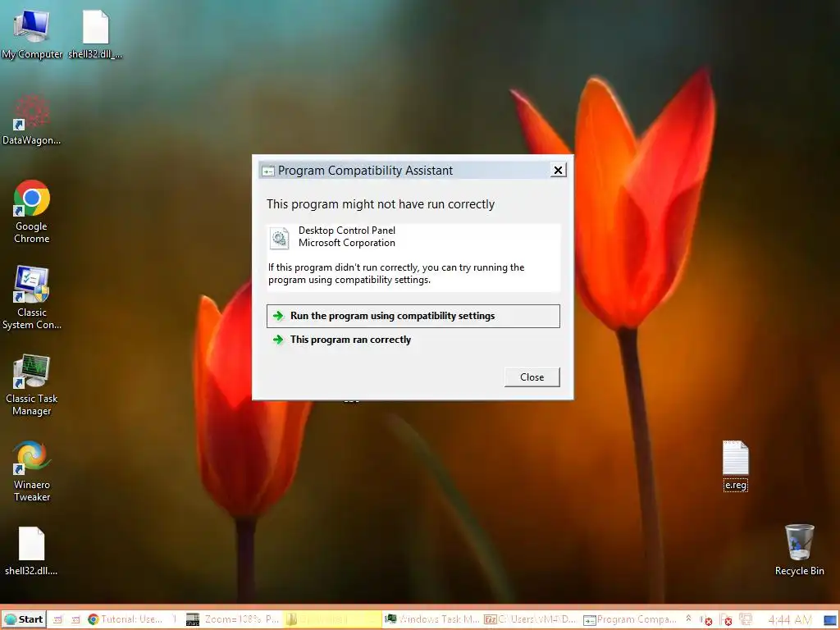Open the My Computer desktop icon
Image resolution: width=840 pixels, height=630 pixels.
(32, 34)
